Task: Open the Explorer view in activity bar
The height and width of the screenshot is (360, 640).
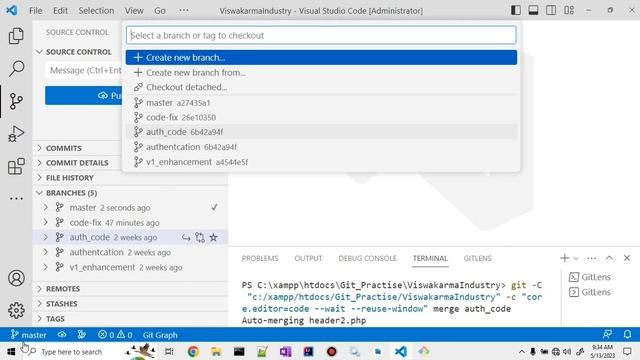Action: point(16,36)
